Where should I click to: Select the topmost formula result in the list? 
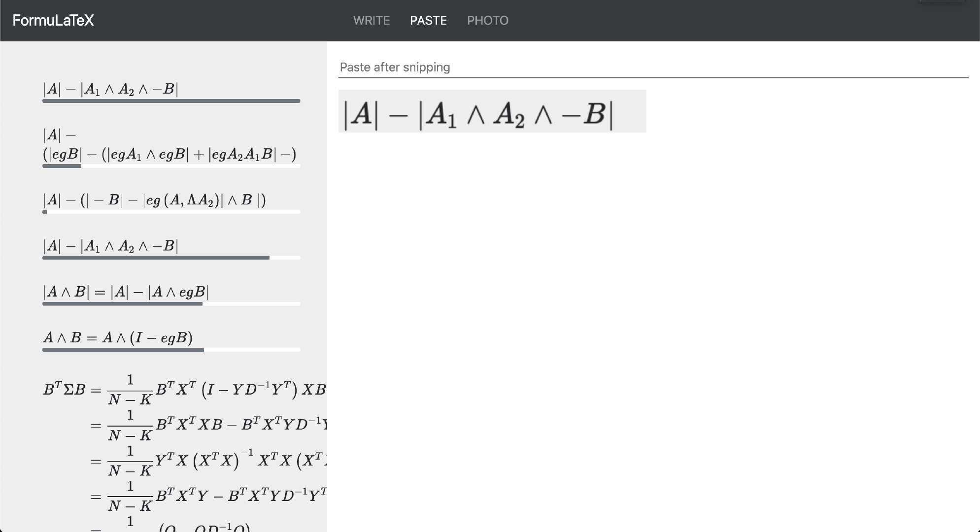coord(110,89)
